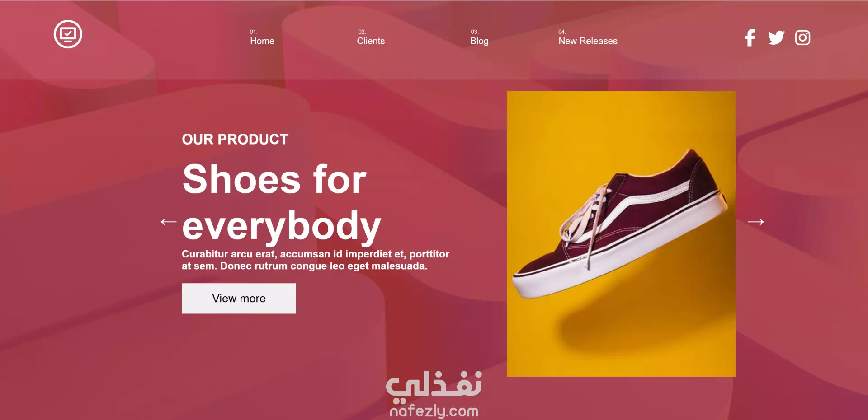Screen dimensions: 868x420
Task: Open the Twitter bird icon
Action: (x=776, y=37)
